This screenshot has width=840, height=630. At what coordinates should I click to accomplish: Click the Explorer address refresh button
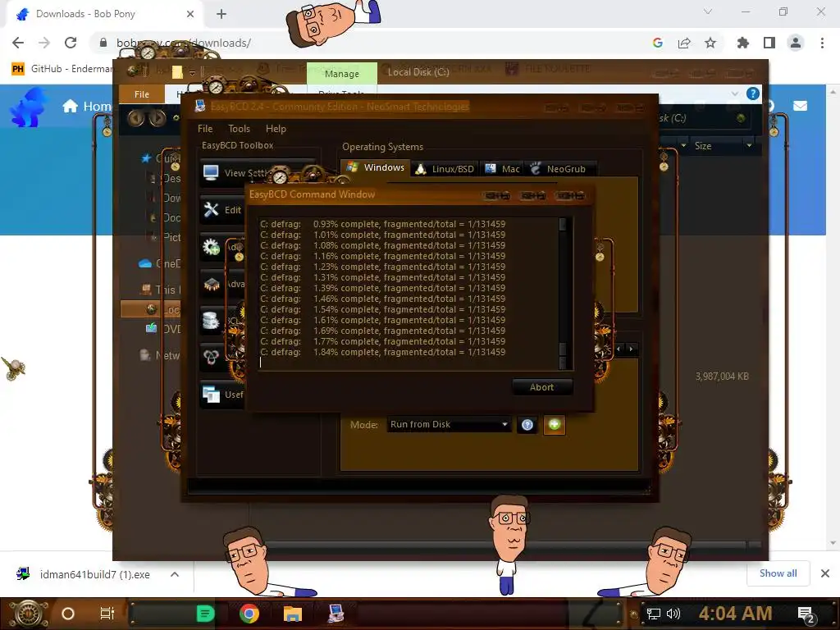coord(741,118)
